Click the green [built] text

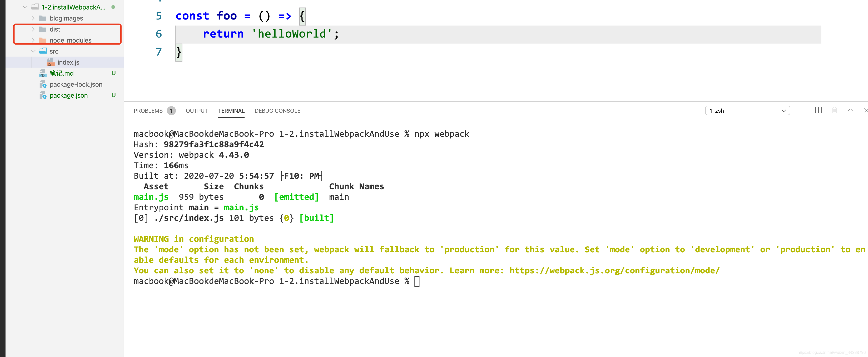(316, 218)
